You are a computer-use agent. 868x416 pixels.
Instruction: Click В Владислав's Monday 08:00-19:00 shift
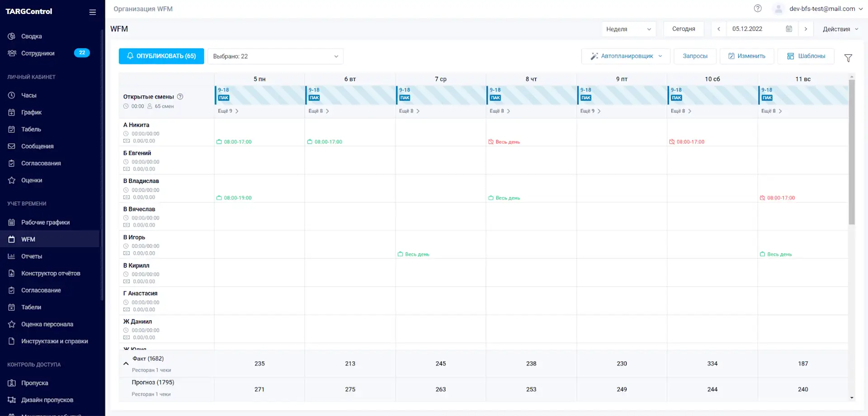[x=234, y=198]
